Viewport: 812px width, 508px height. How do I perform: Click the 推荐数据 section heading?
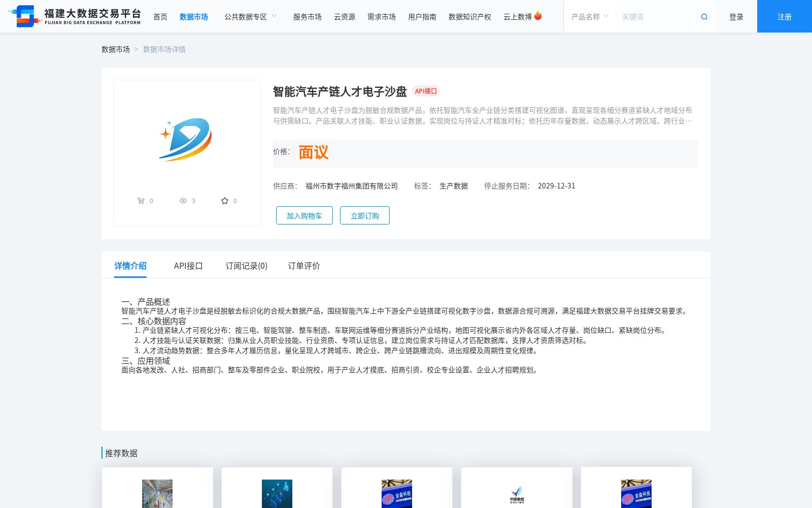click(121, 453)
